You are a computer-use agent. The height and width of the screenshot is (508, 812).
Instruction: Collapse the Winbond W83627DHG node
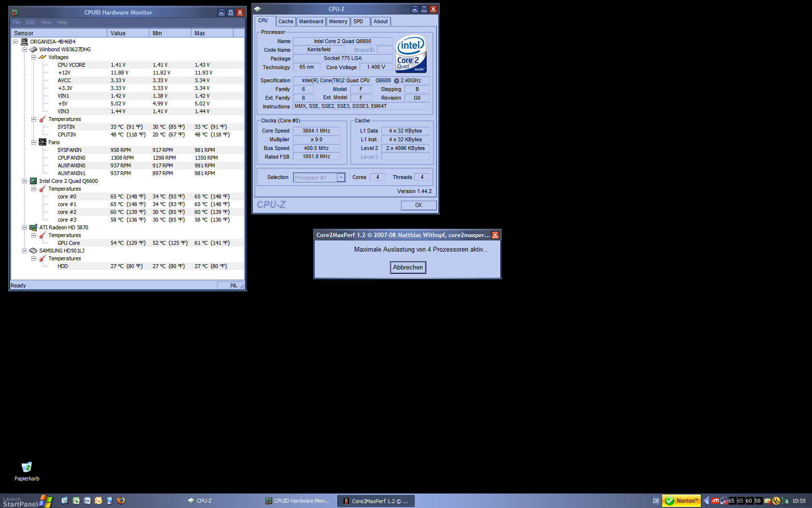24,49
